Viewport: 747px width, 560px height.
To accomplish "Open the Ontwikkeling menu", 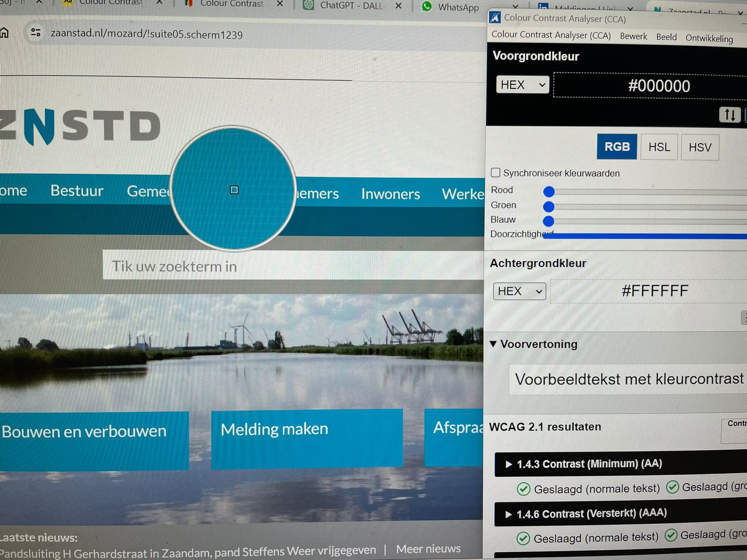I will 709,38.
